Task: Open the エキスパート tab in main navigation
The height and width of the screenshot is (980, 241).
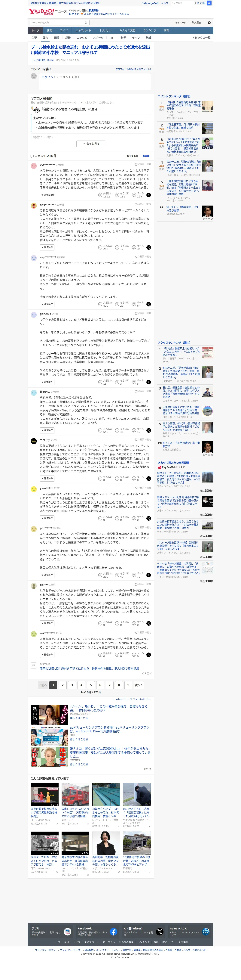Action: pyautogui.click(x=83, y=30)
